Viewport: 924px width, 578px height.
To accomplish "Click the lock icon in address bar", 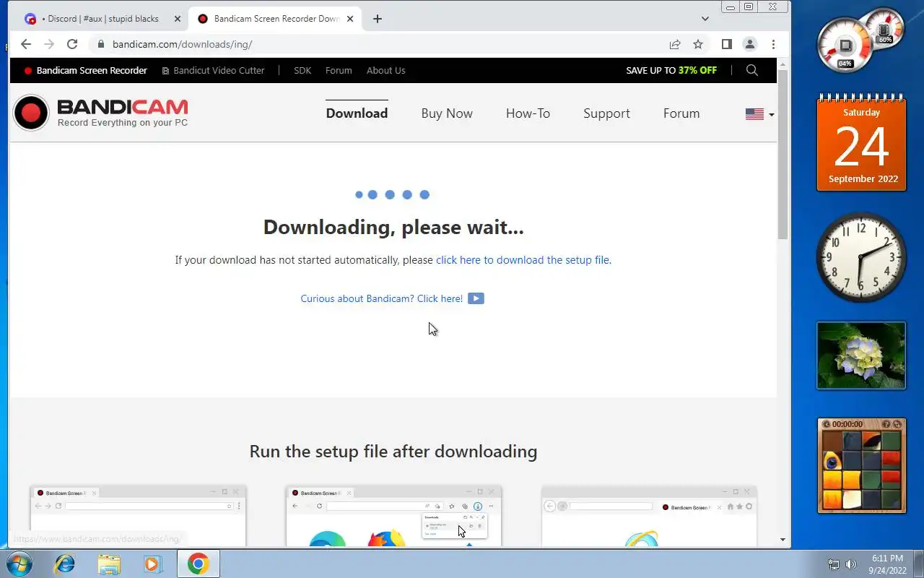I will coord(101,44).
